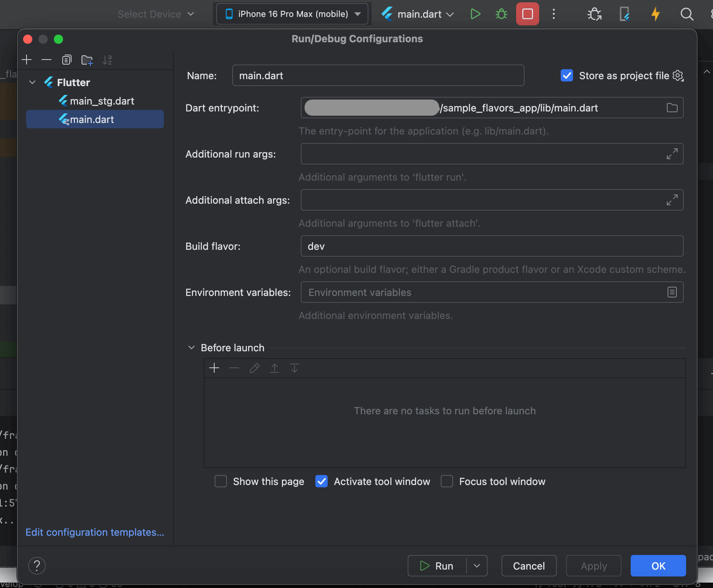Sort configurations alphabetically

pyautogui.click(x=107, y=60)
